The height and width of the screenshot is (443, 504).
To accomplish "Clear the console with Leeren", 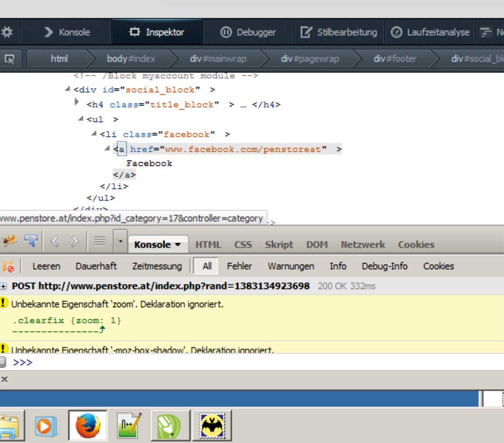I will [46, 266].
